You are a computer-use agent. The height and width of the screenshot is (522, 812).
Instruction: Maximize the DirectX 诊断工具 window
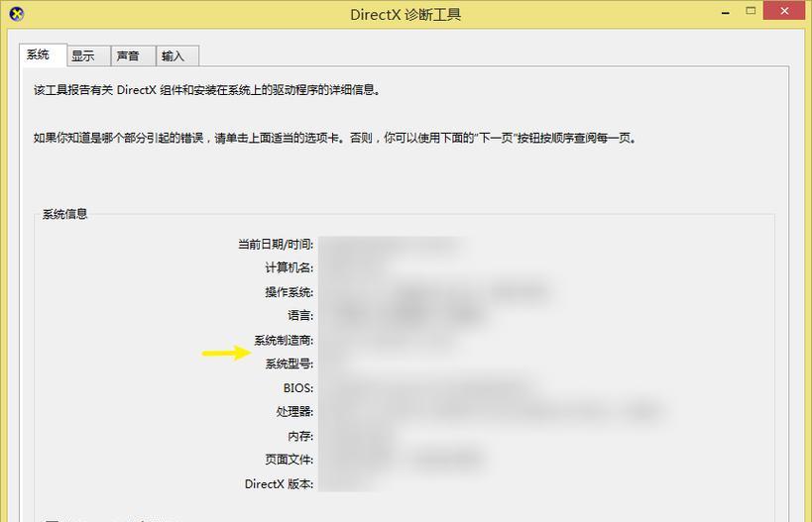[x=751, y=11]
